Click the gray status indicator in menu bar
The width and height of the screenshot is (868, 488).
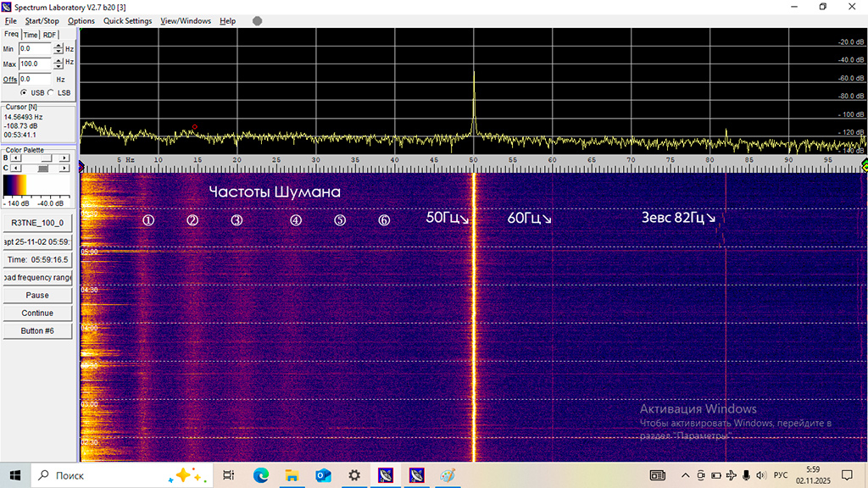point(258,21)
